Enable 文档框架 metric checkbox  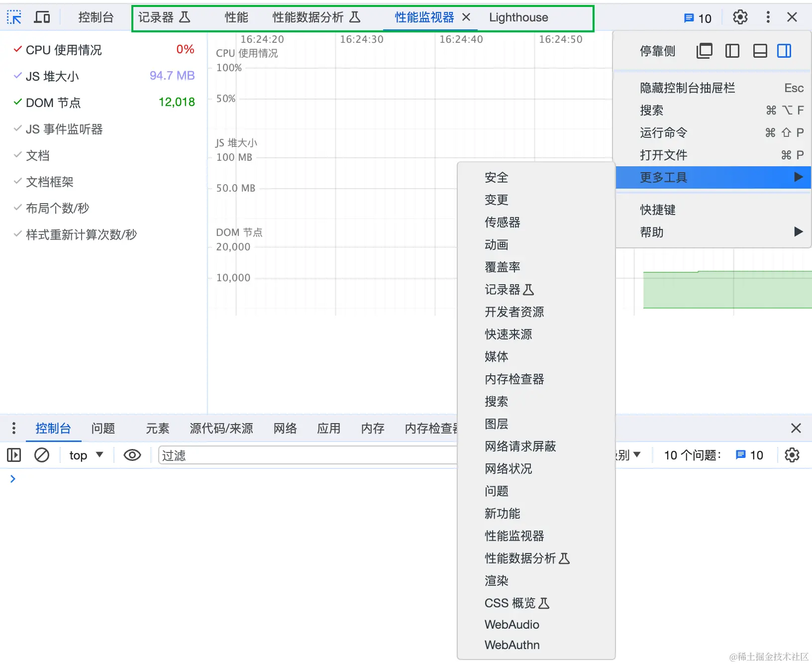18,181
